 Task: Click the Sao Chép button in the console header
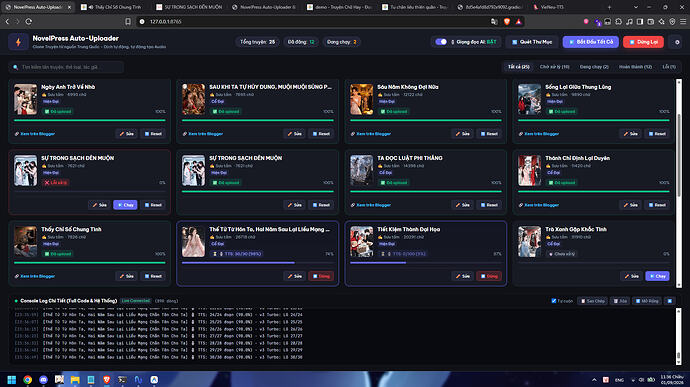(x=592, y=301)
